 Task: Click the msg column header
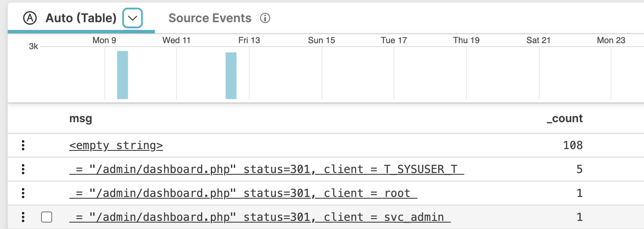click(x=81, y=119)
